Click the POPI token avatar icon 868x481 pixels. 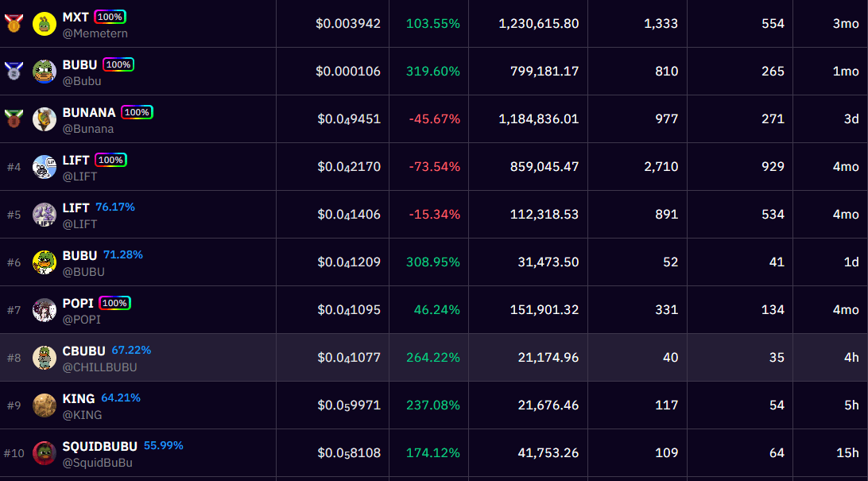(45, 310)
